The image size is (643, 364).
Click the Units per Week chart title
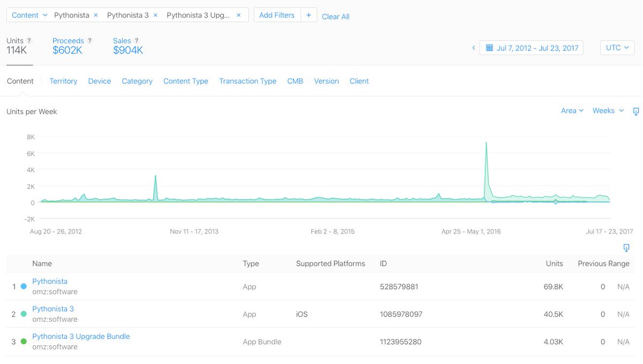point(32,111)
